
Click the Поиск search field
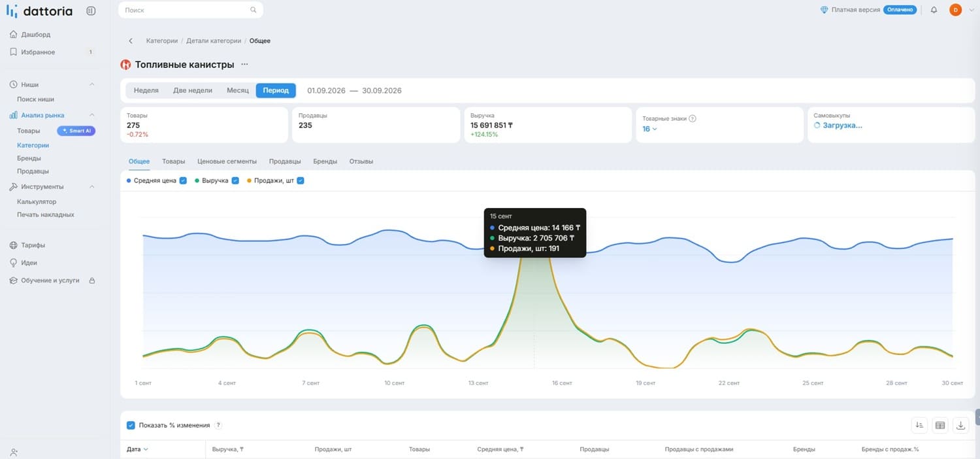(x=191, y=10)
